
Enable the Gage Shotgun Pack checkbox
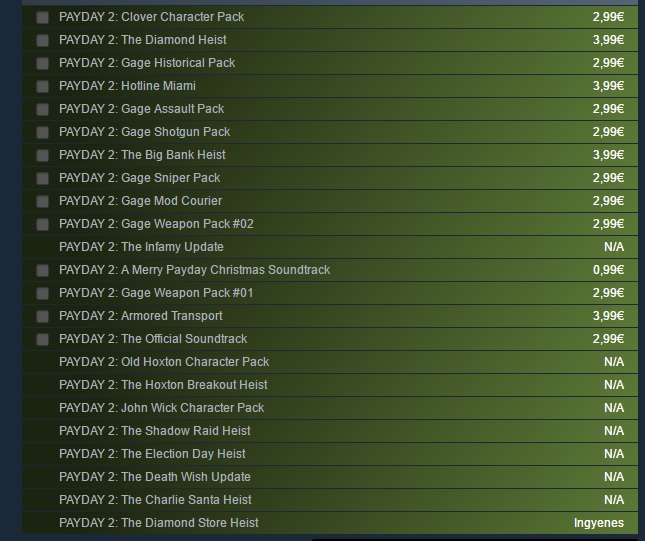[42, 132]
